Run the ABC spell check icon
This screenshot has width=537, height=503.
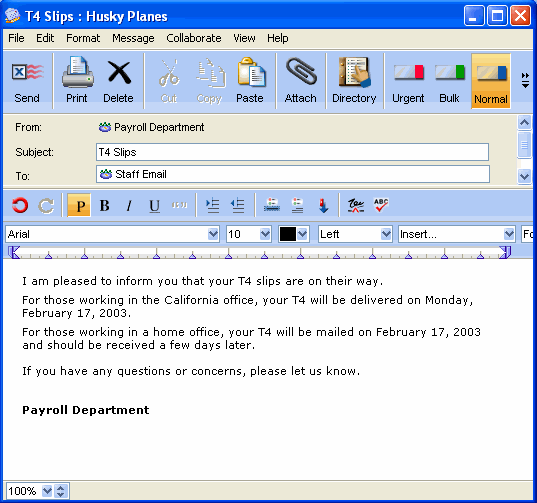pyautogui.click(x=381, y=205)
